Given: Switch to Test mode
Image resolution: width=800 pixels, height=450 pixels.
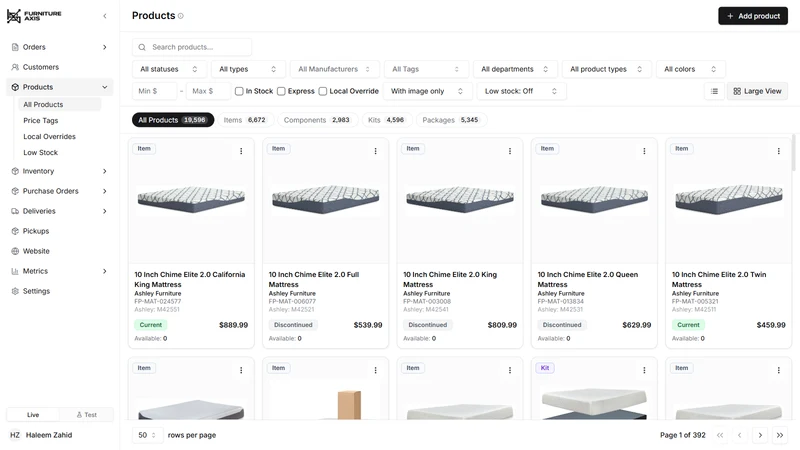Looking at the screenshot, I should 86,415.
